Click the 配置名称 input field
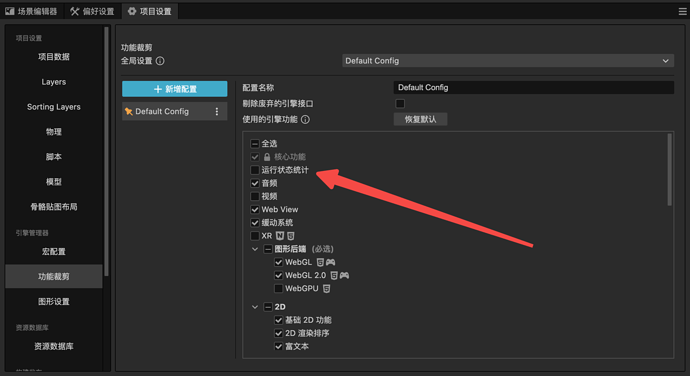Image resolution: width=690 pixels, height=376 pixels. pyautogui.click(x=533, y=88)
